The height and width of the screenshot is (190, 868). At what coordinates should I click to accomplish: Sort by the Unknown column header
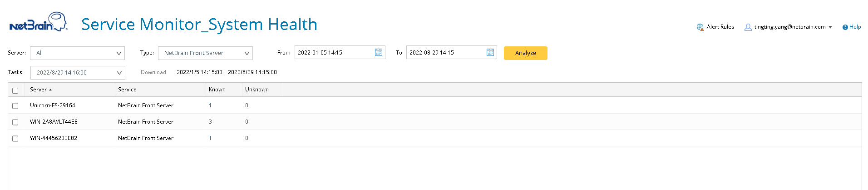coord(256,90)
